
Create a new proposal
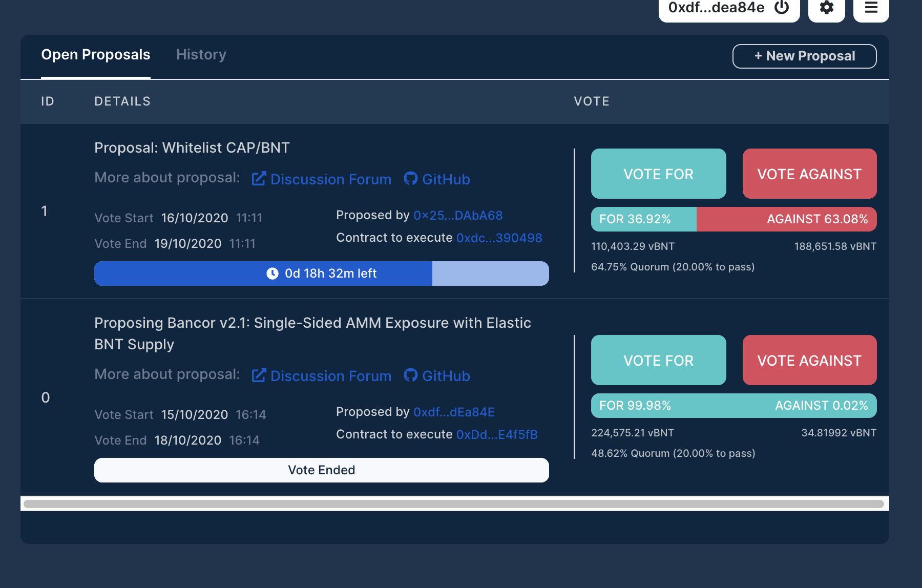[x=804, y=56]
